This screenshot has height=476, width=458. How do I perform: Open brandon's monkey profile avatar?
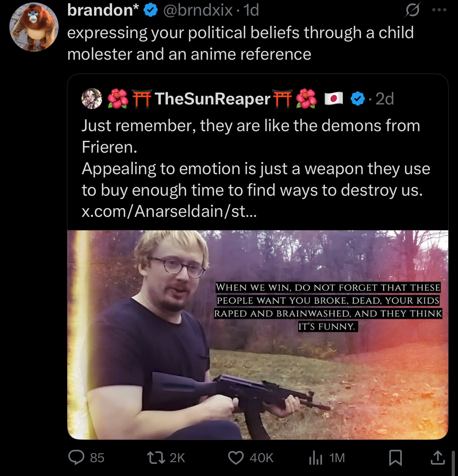(34, 27)
